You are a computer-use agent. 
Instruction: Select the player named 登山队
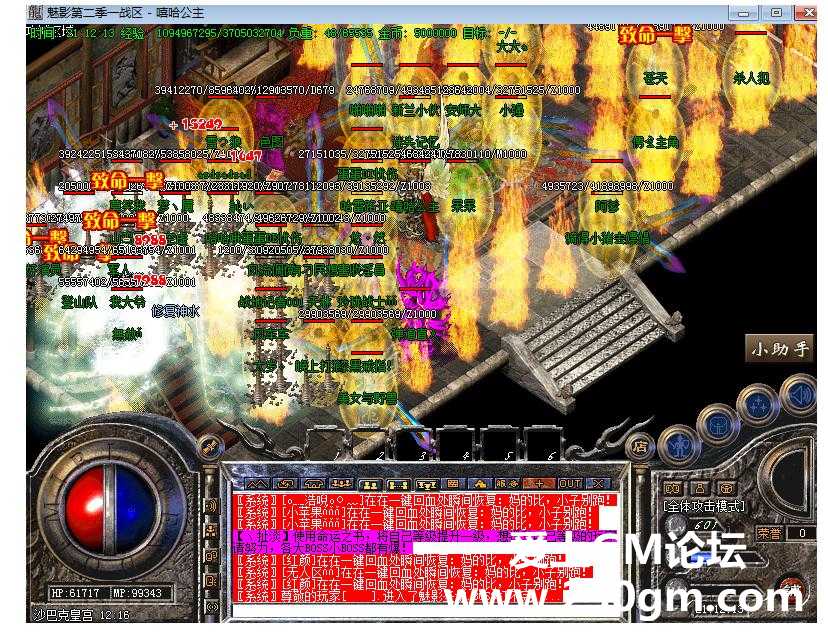point(79,303)
